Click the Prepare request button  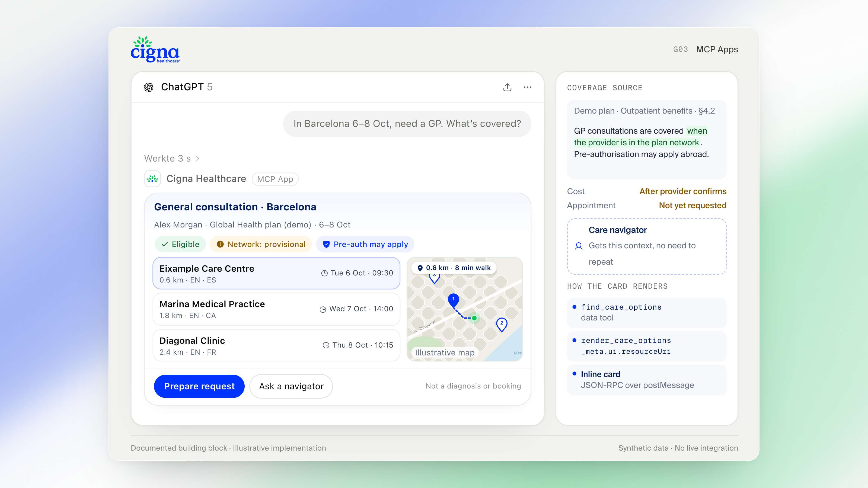(199, 386)
